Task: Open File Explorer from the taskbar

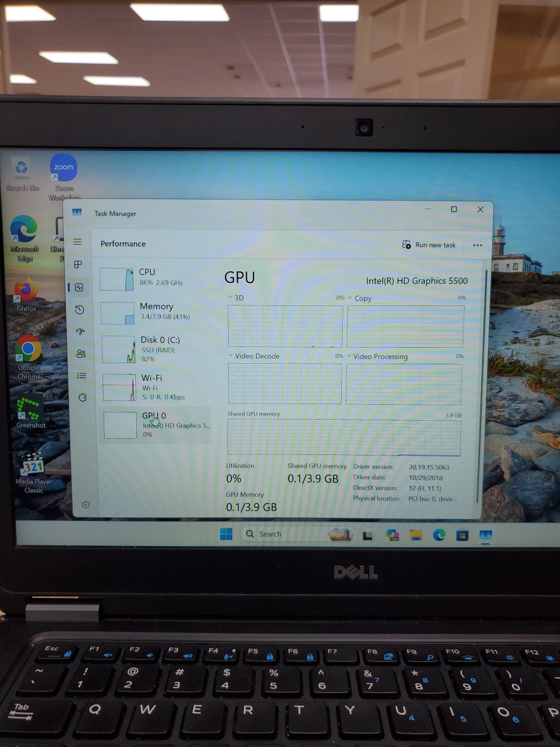Action: [x=416, y=535]
